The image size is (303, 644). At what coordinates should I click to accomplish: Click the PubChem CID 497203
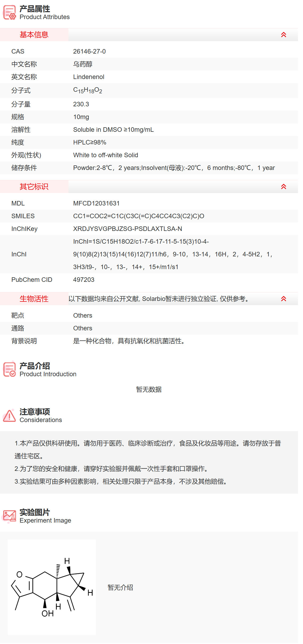[84, 280]
